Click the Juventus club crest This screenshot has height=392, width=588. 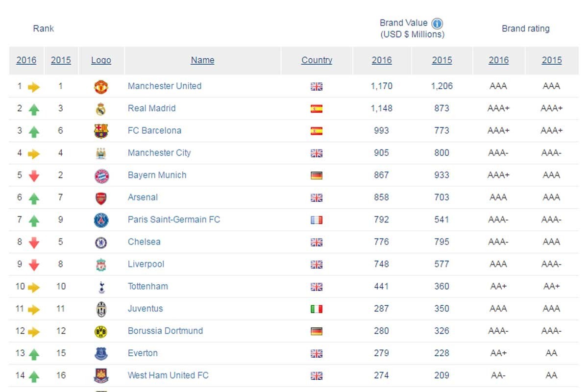click(x=101, y=309)
